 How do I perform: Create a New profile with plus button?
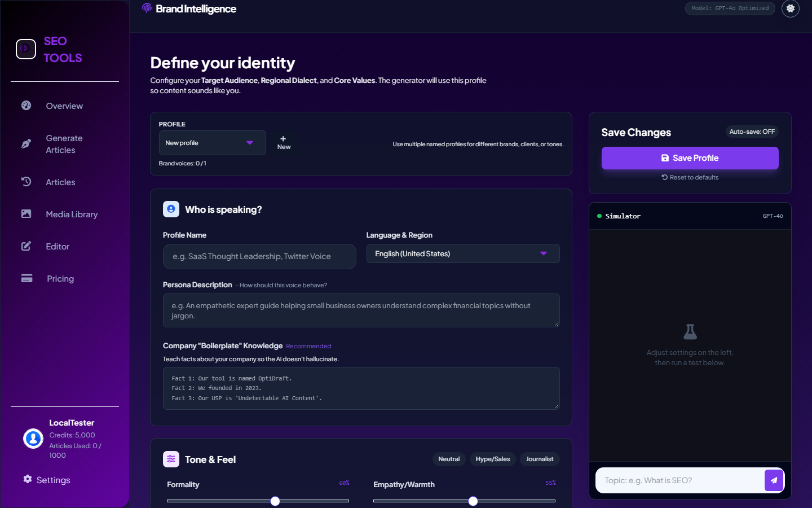284,143
